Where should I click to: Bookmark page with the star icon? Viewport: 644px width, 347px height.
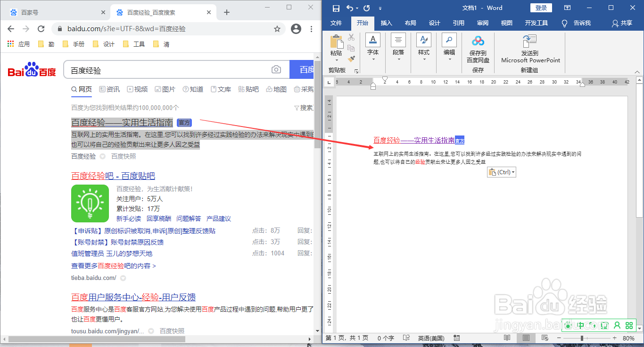(x=277, y=29)
